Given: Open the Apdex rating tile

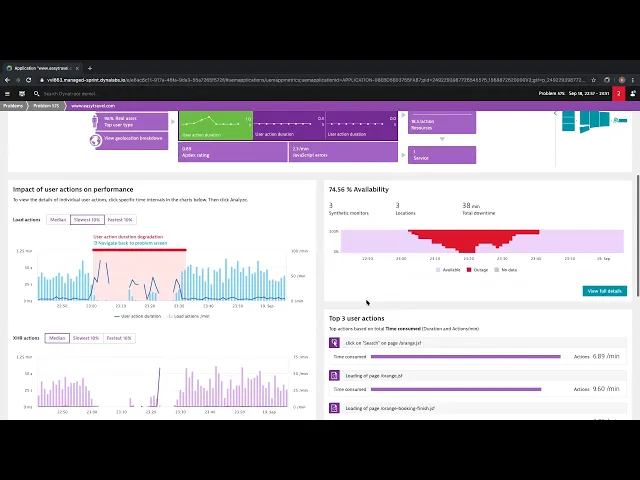Looking at the screenshot, I should pyautogui.click(x=233, y=152).
